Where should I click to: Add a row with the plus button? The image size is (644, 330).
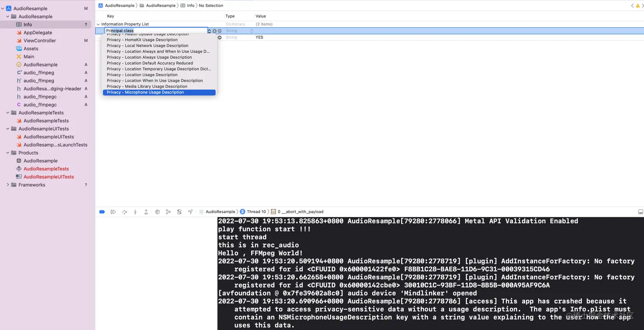pyautogui.click(x=215, y=31)
